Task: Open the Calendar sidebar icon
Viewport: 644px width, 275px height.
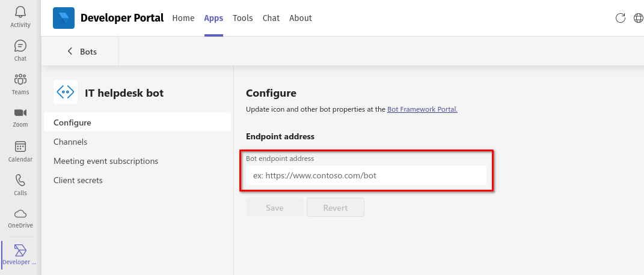Action: click(x=20, y=147)
